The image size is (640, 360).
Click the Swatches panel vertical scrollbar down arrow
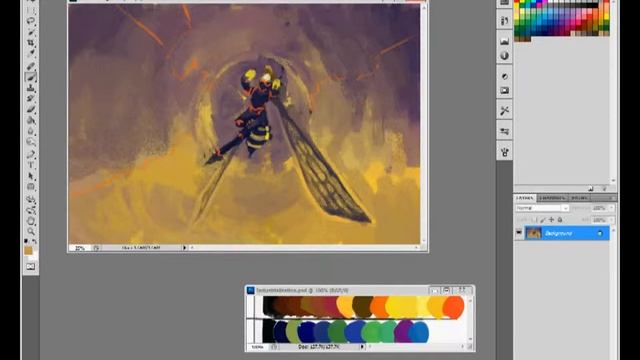point(613,180)
